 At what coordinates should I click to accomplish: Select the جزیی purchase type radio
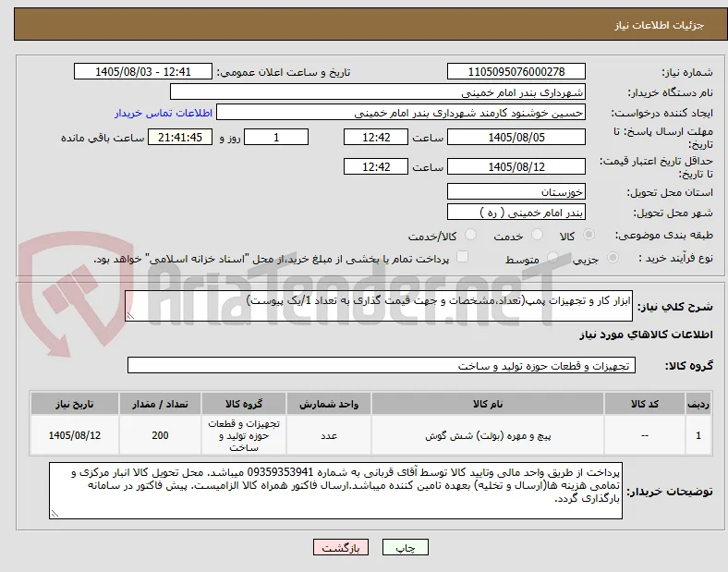[x=613, y=258]
